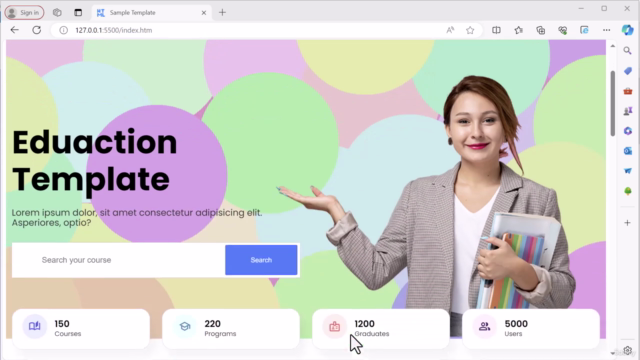
Task: Open sidebar Drop paper plane icon
Action: point(628,171)
